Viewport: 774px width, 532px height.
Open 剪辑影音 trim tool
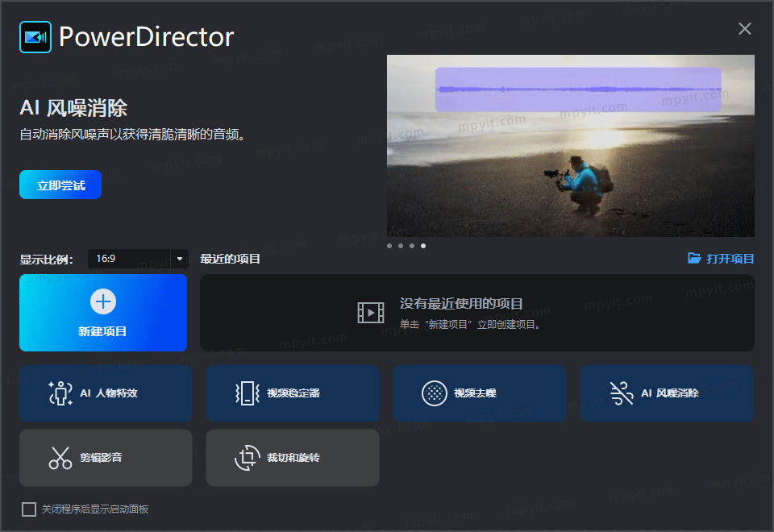(x=106, y=458)
